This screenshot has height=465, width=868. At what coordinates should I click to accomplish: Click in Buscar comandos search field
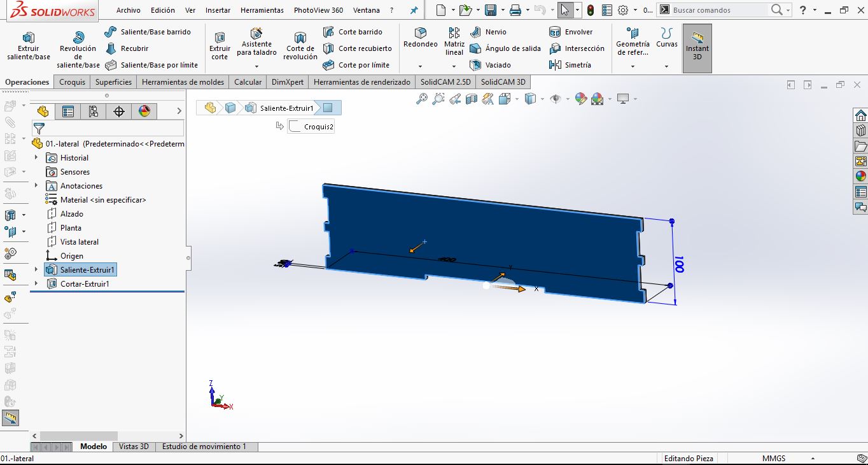pyautogui.click(x=719, y=10)
